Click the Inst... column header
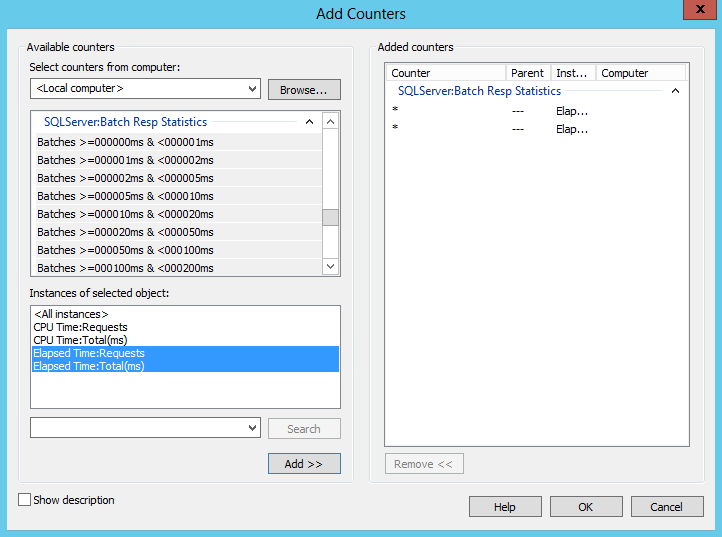Viewport: 722px width, 537px height. click(x=573, y=73)
